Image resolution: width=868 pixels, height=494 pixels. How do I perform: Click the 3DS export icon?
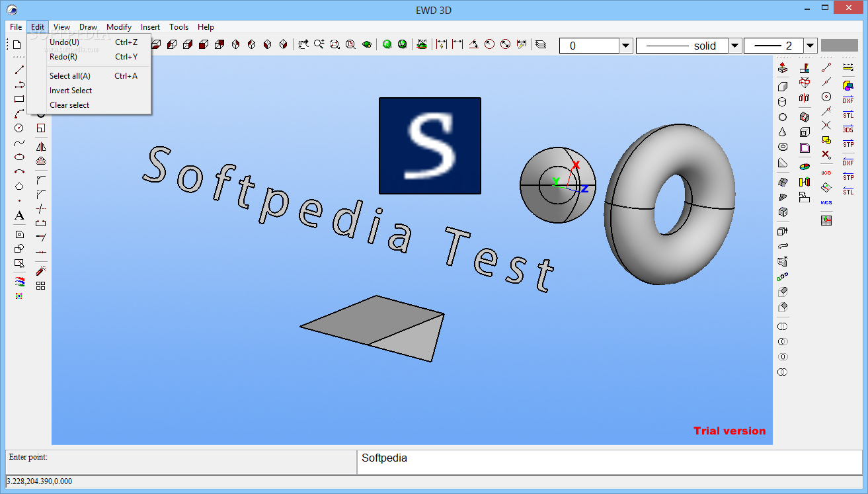[848, 129]
